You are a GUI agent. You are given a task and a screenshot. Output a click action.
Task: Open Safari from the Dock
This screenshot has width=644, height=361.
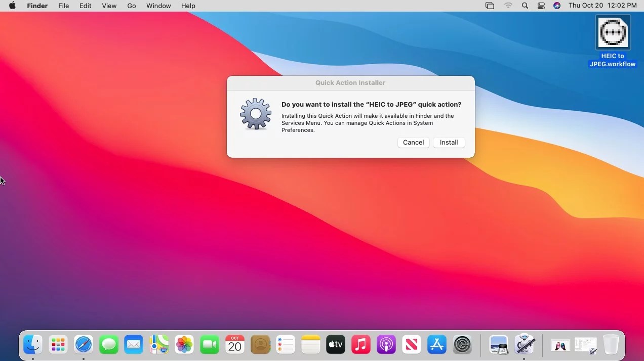click(83, 344)
